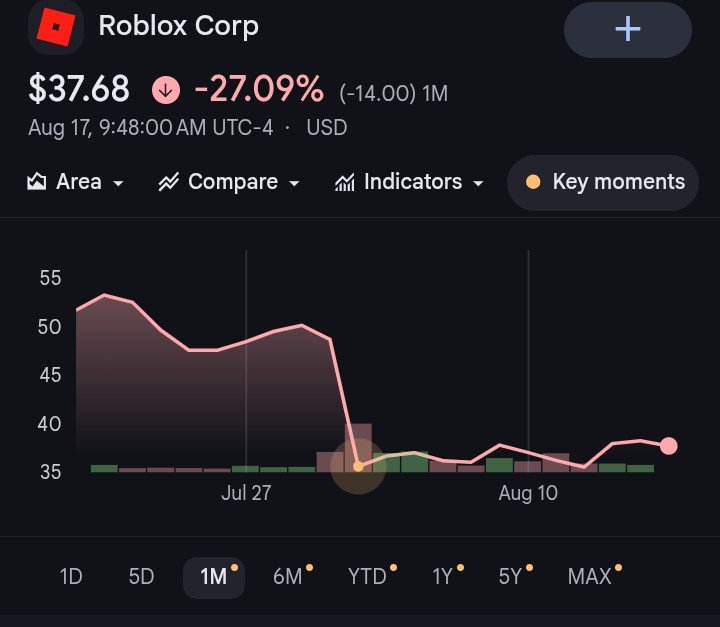Click the $37.68 price text

79,89
